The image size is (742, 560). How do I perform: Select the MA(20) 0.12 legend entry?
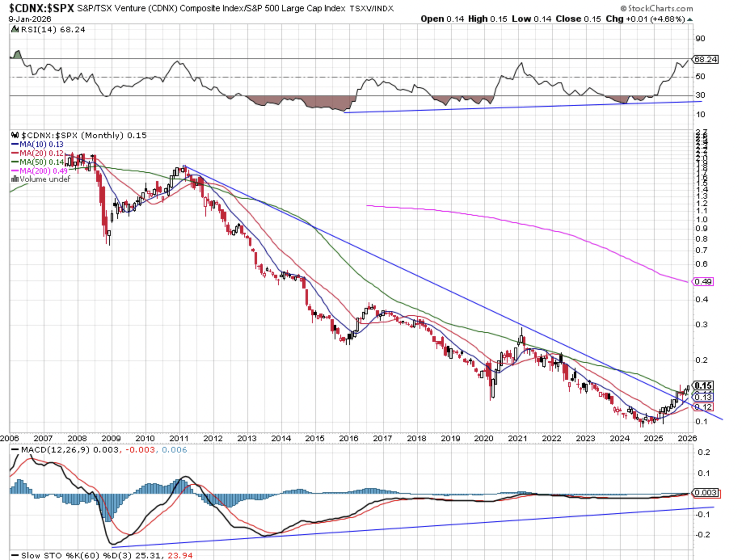point(41,153)
